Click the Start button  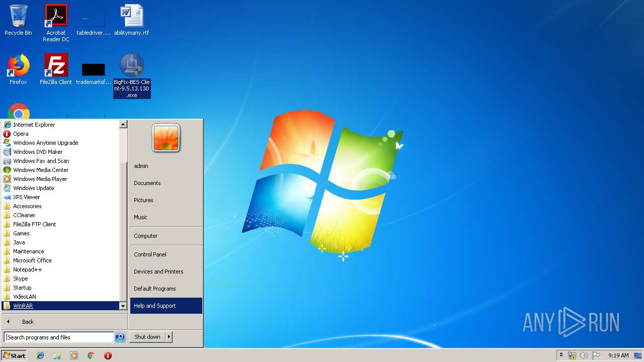point(14,355)
